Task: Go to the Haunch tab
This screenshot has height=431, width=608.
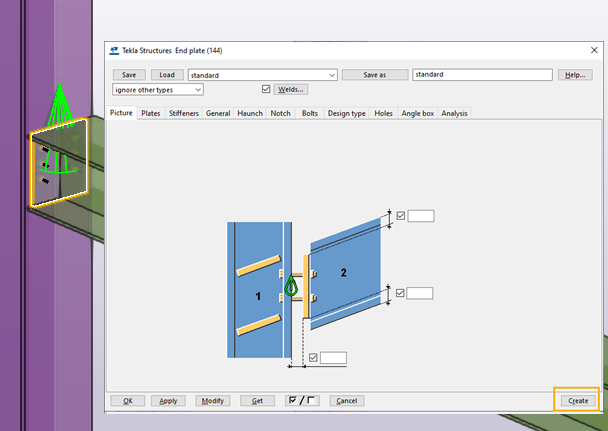Action: pyautogui.click(x=250, y=113)
